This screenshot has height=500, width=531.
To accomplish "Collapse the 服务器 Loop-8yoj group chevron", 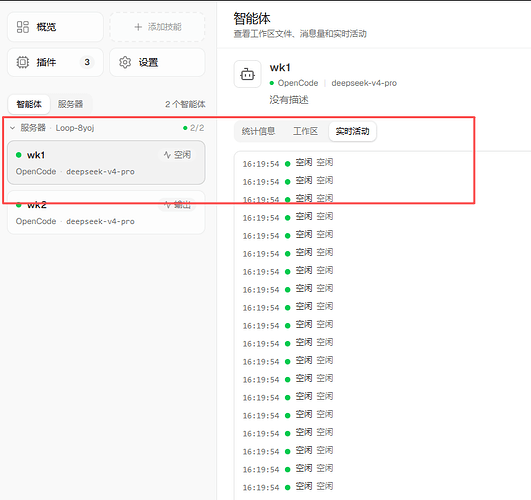I will pyautogui.click(x=13, y=128).
